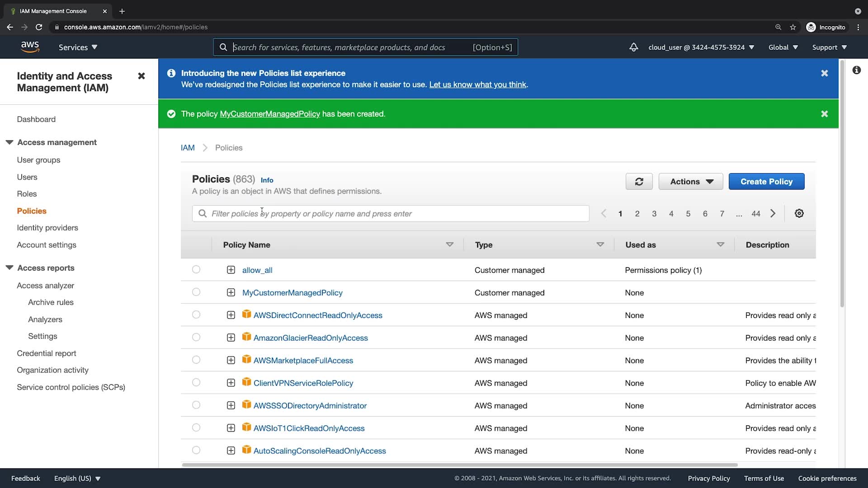868x488 pixels.
Task: Open the table preferences gear icon
Action: click(x=799, y=213)
